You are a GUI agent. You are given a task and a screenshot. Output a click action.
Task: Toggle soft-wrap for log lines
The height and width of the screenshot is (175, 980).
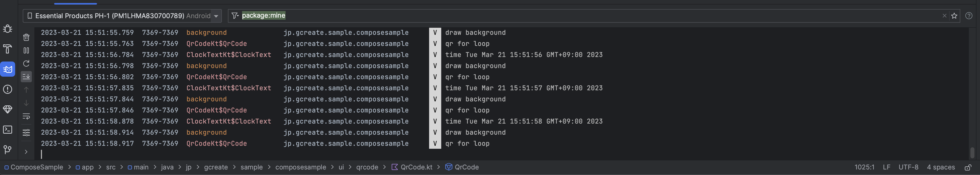(26, 116)
